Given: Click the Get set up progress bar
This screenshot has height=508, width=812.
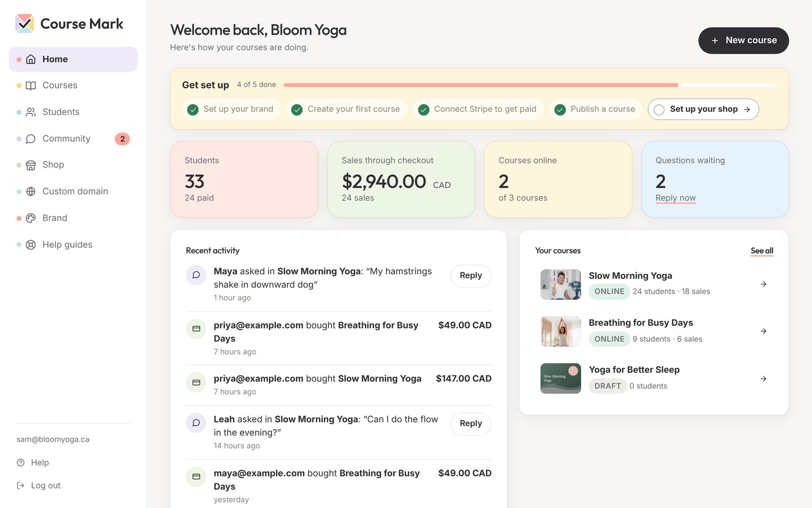Looking at the screenshot, I should coord(530,85).
